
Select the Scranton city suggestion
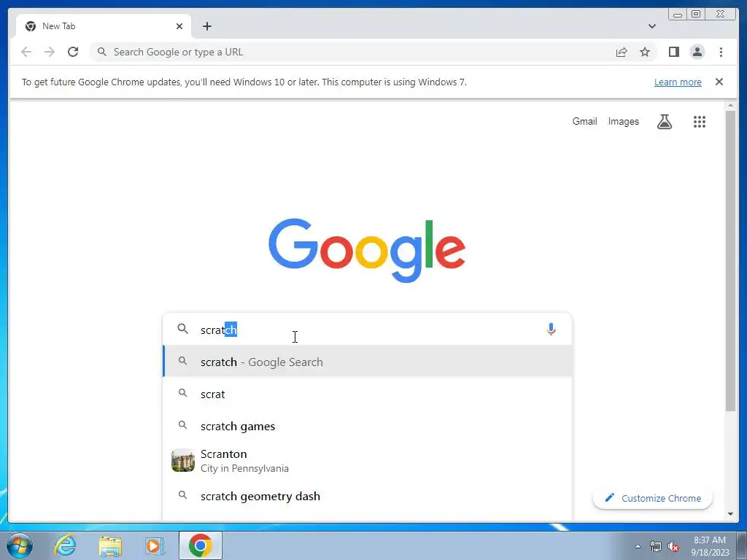368,461
